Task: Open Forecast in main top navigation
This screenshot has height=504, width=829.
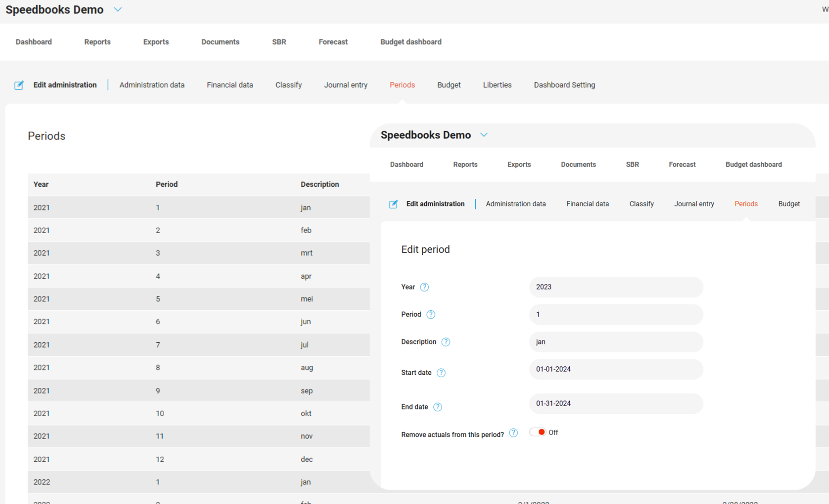Action: tap(333, 42)
